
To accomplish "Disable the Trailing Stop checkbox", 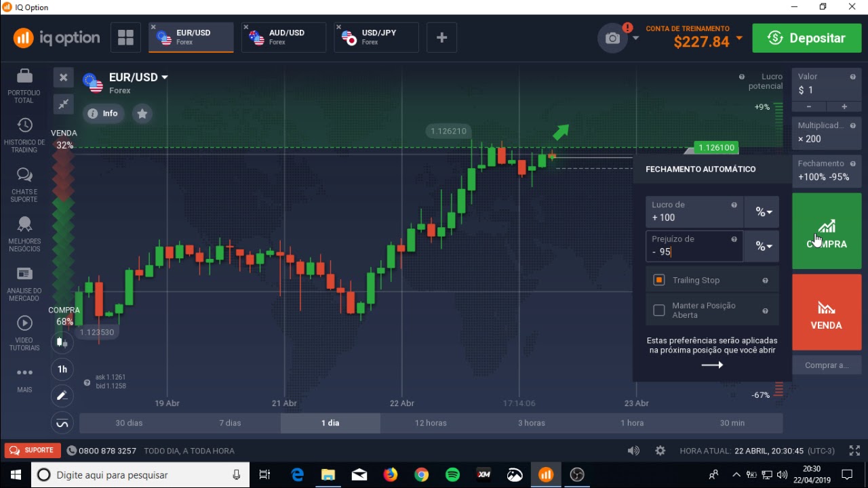I will click(659, 280).
